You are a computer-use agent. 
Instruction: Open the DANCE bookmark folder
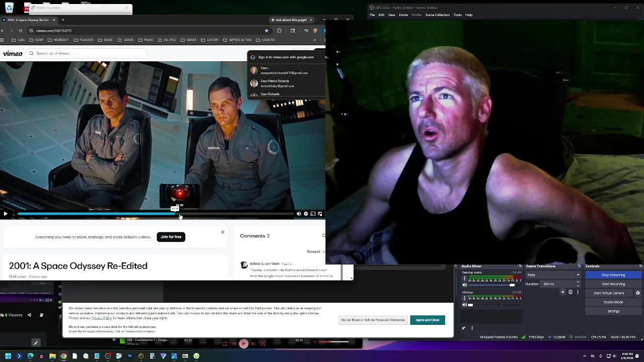(189, 40)
